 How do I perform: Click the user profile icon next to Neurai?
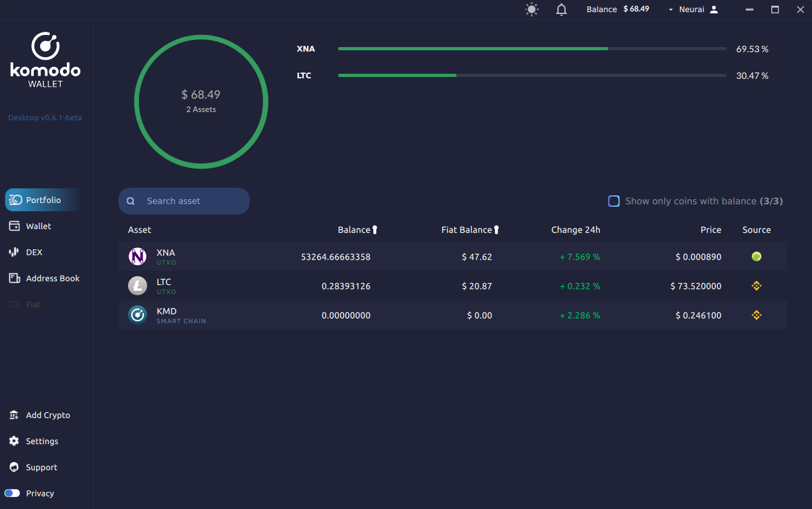coord(714,9)
